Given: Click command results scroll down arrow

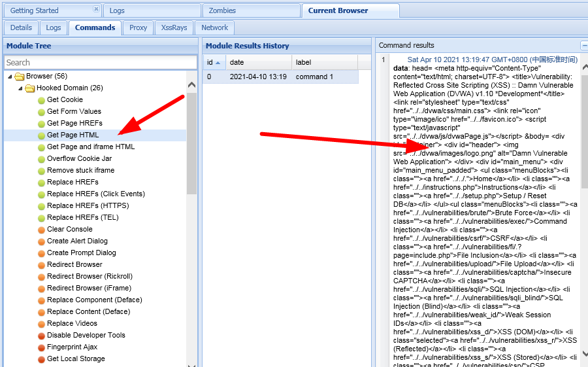Looking at the screenshot, I should (585, 353).
